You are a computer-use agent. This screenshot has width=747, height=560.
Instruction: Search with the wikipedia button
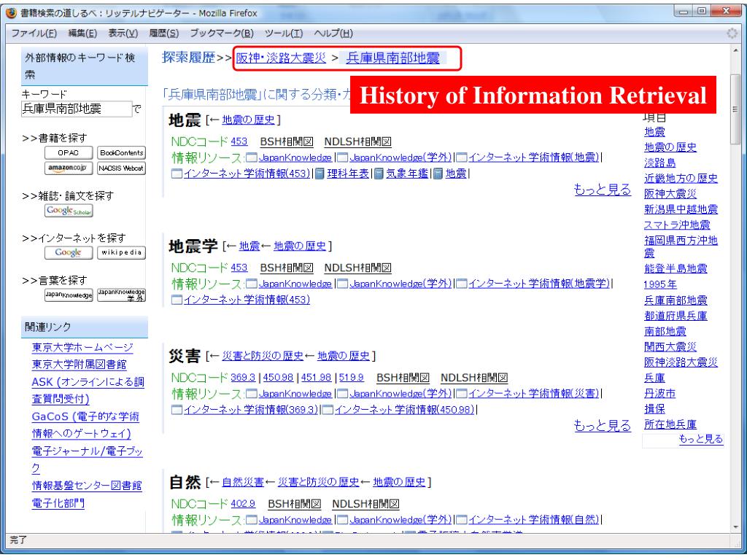tap(122, 252)
